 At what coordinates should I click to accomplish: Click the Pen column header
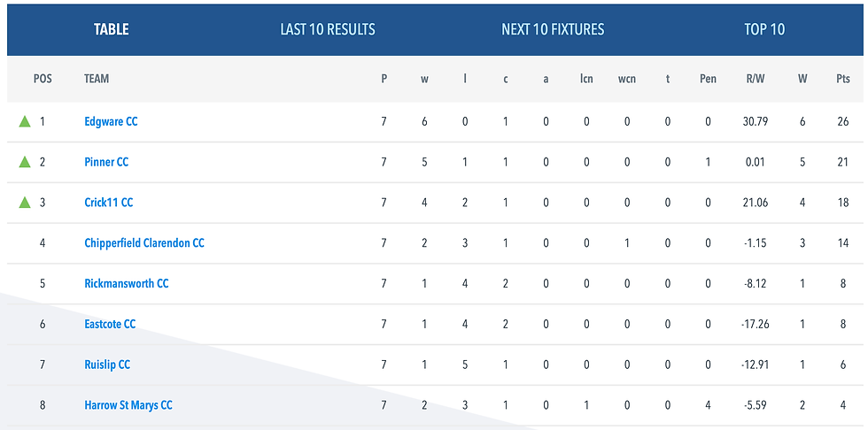(708, 79)
